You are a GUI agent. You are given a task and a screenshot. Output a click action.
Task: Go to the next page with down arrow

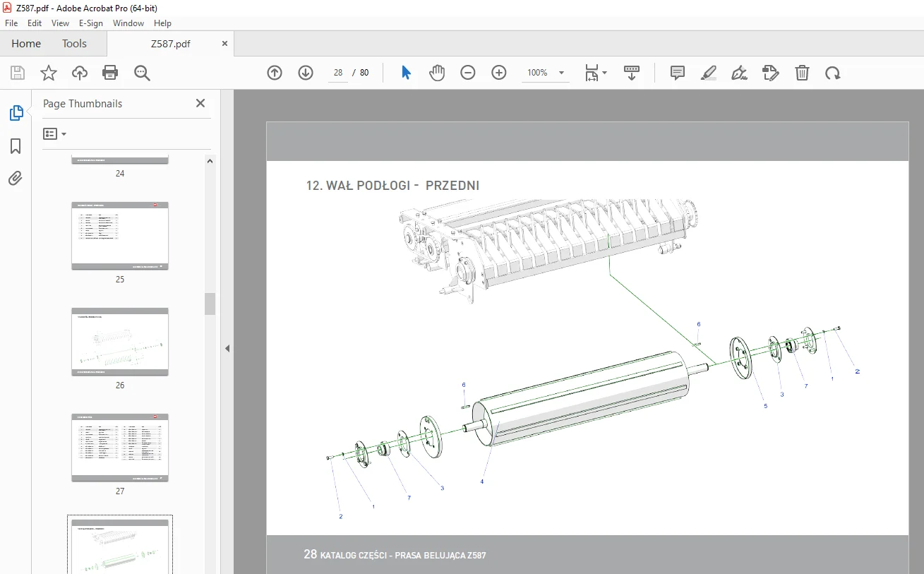click(306, 73)
